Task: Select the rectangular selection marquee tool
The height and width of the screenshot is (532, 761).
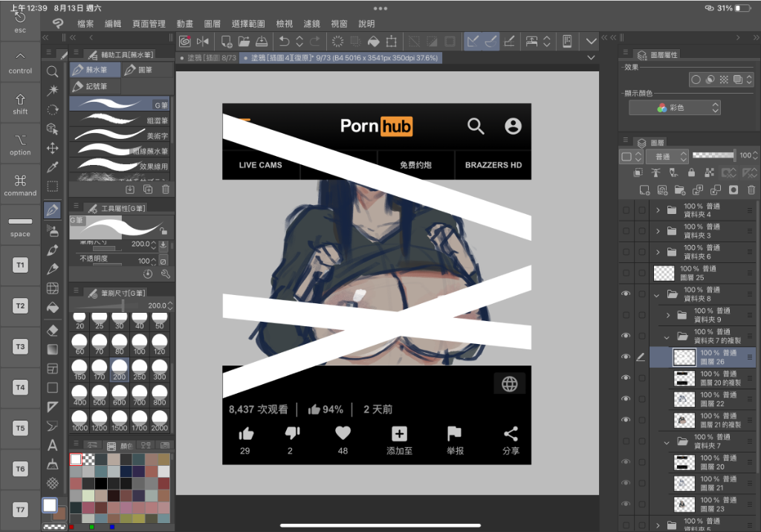Action: click(53, 187)
